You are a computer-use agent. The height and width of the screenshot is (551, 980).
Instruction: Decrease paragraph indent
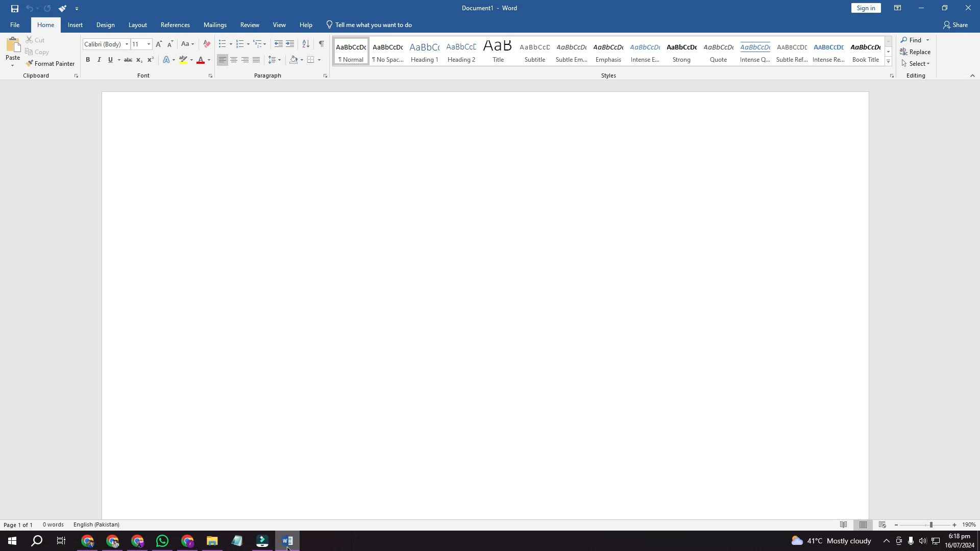pos(278,44)
